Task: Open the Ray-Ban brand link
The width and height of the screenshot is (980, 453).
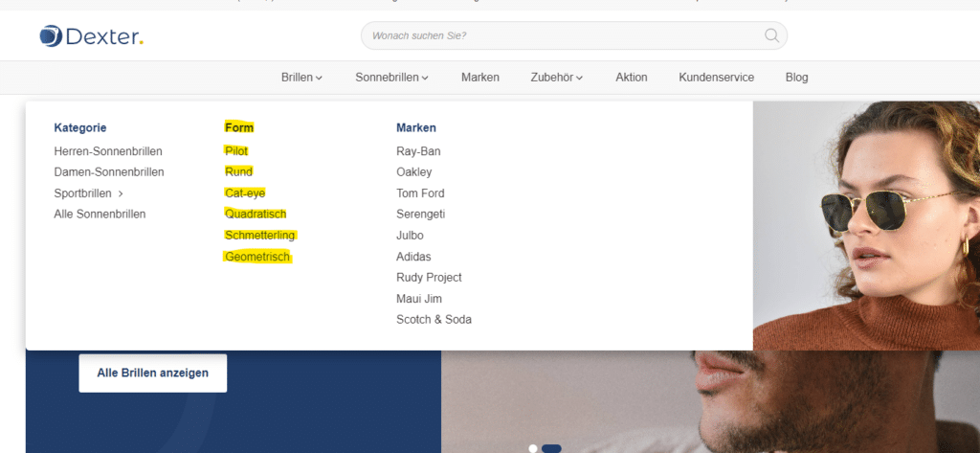Action: coord(418,151)
